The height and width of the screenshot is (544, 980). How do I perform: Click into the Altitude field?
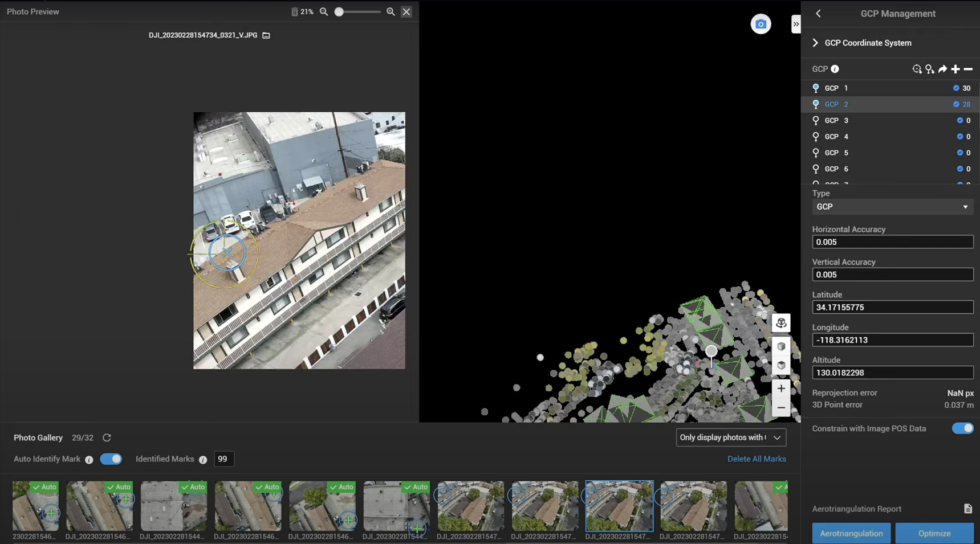892,373
